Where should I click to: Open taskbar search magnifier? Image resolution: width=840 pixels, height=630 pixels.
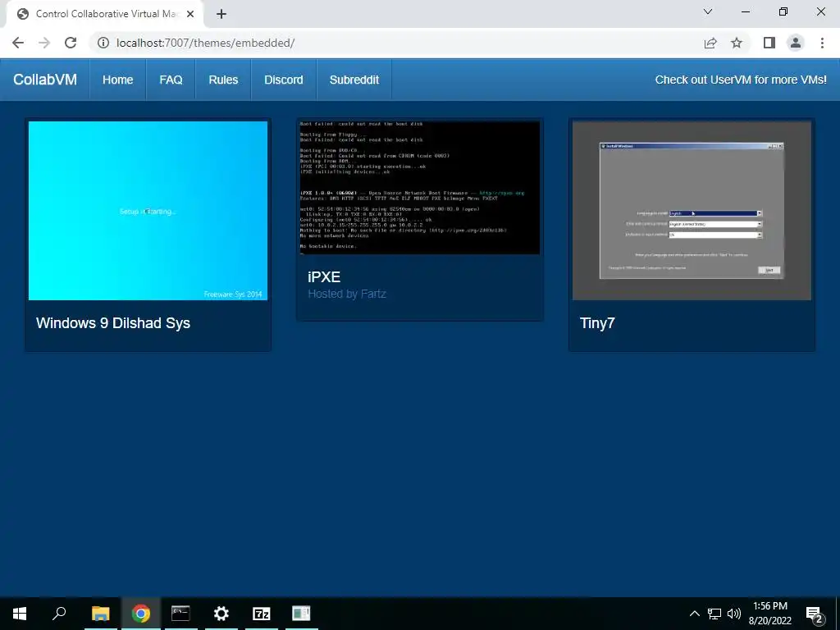[59, 614]
